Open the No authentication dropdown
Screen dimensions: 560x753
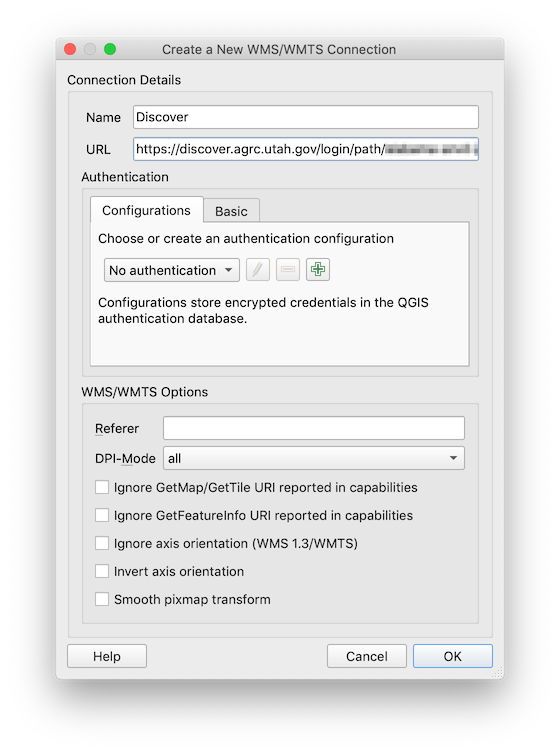pos(172,270)
